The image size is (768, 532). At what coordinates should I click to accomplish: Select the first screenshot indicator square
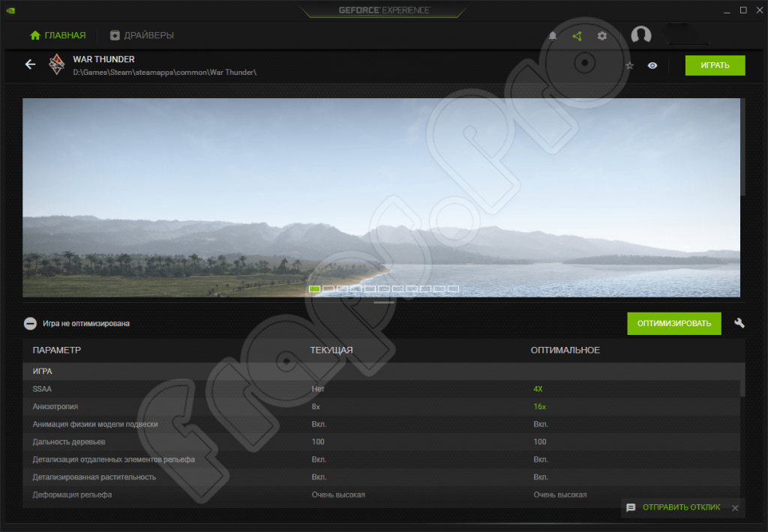pyautogui.click(x=315, y=288)
